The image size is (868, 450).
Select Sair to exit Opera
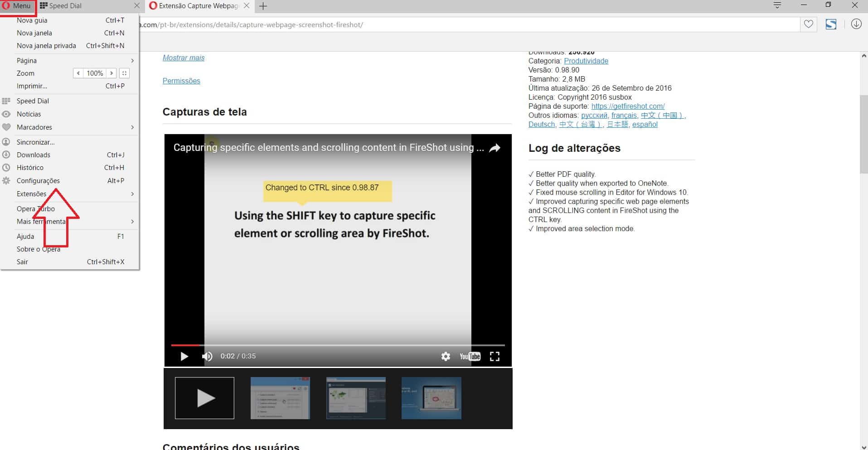70,261
